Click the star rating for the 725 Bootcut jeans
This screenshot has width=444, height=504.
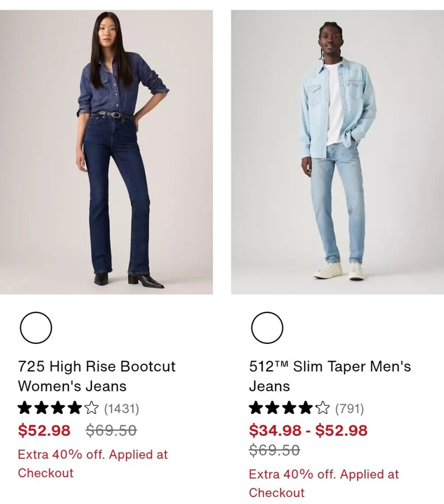(x=58, y=409)
